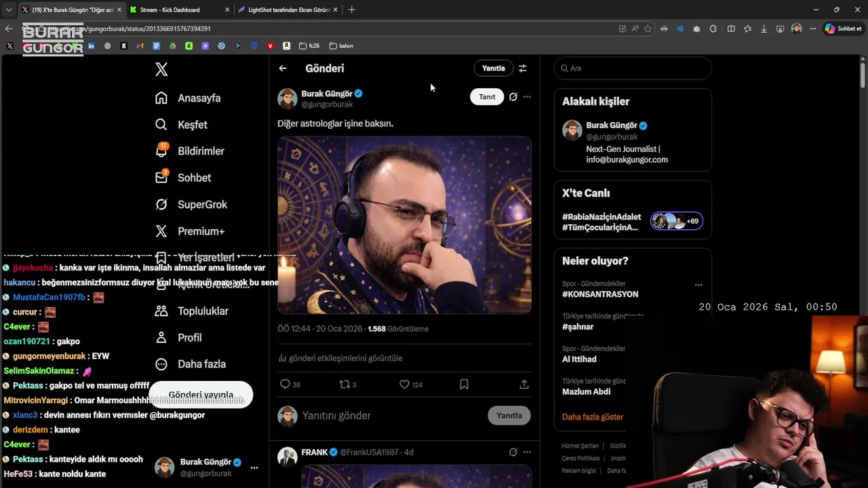Screen dimensions: 868x488
Task: Open the post's astrologer image
Action: [404, 225]
